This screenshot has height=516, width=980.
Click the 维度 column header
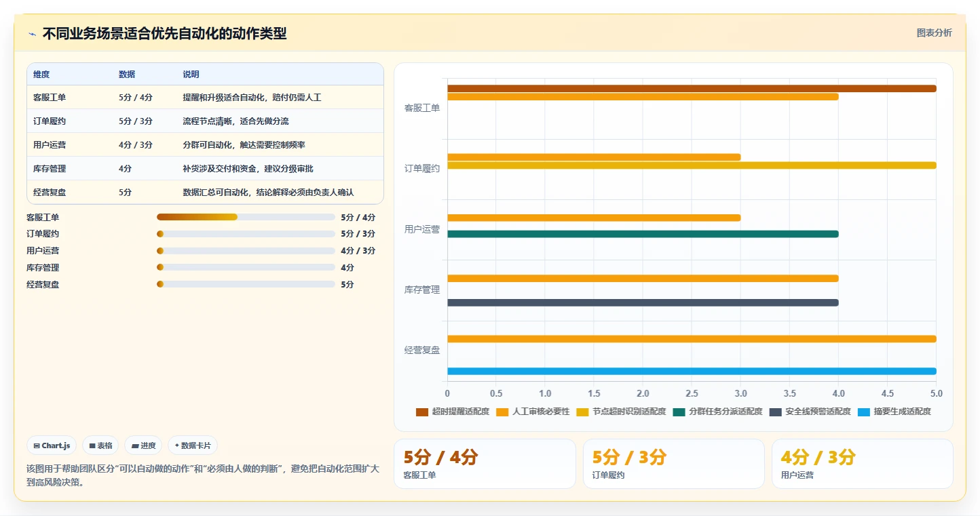tap(41, 75)
